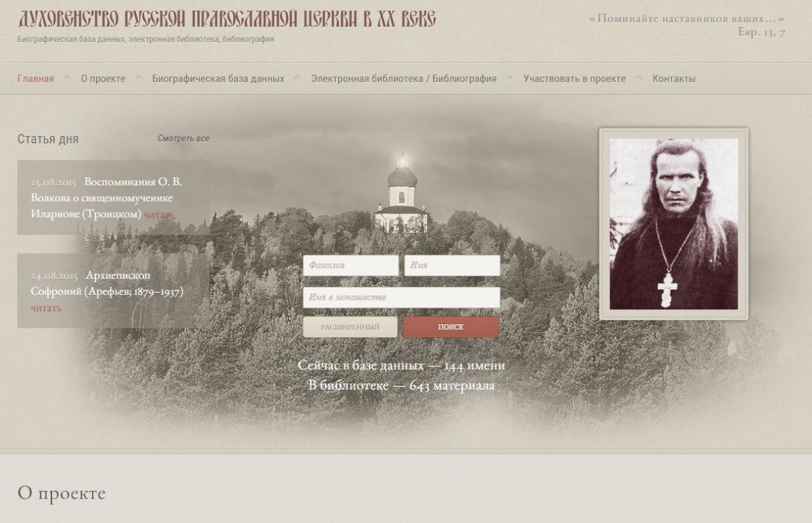Image resolution: width=812 pixels, height=523 pixels.
Task: Click читать under the Иларион article
Action: coord(159,214)
